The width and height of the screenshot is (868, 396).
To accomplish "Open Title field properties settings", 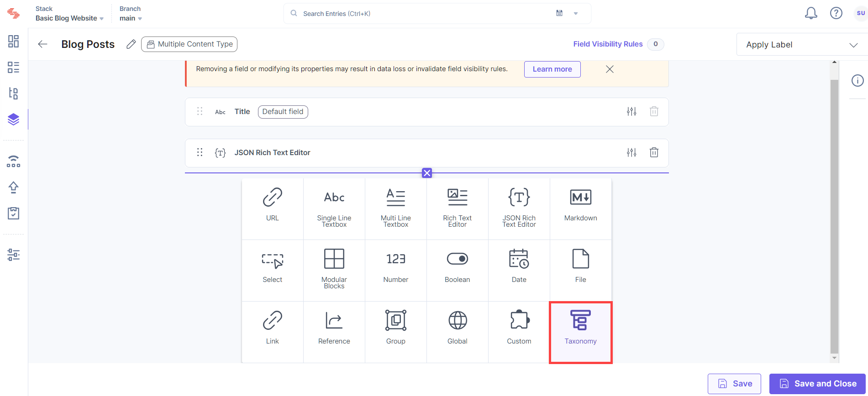I will click(x=631, y=111).
